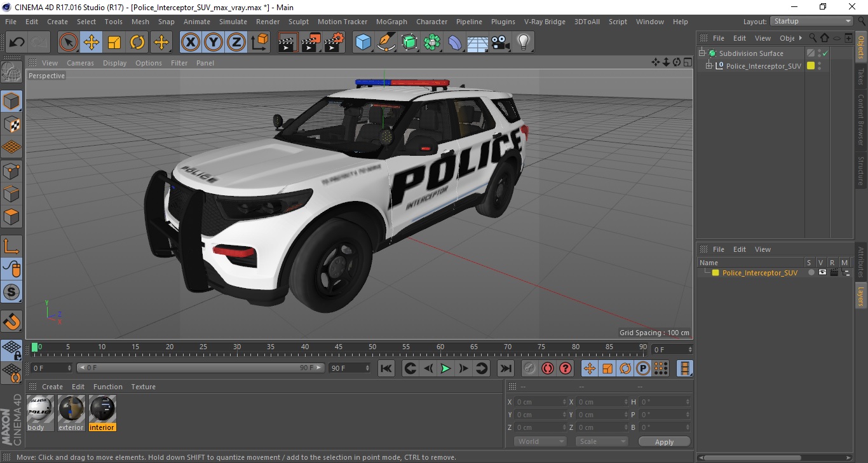868x463 pixels.
Task: Open the V-Ray Bridge menu
Action: pos(545,22)
